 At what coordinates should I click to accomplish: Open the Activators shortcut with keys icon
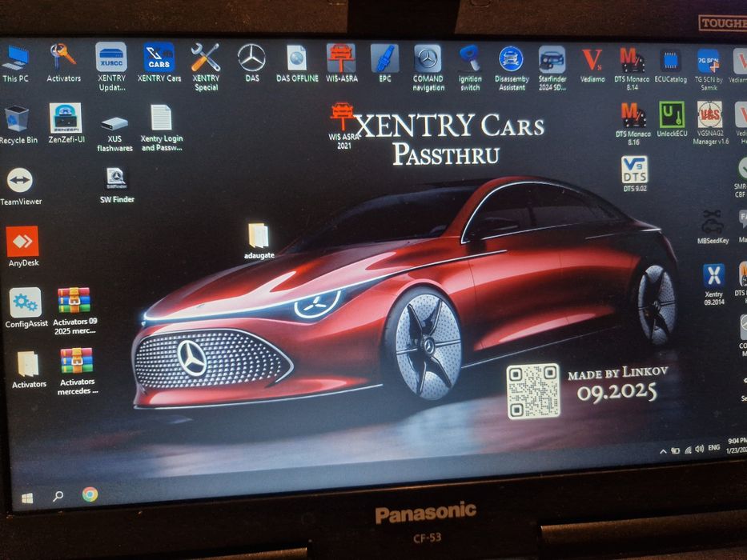pyautogui.click(x=63, y=63)
